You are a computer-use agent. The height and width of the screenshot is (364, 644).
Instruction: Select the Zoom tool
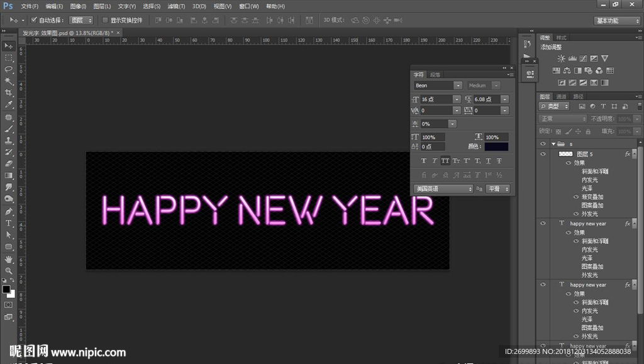pyautogui.click(x=8, y=271)
